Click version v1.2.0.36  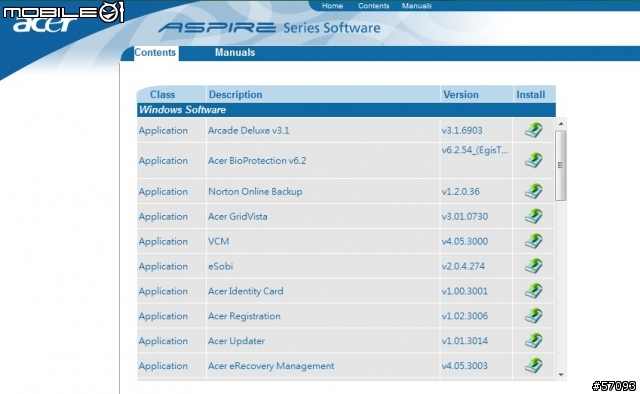(461, 191)
